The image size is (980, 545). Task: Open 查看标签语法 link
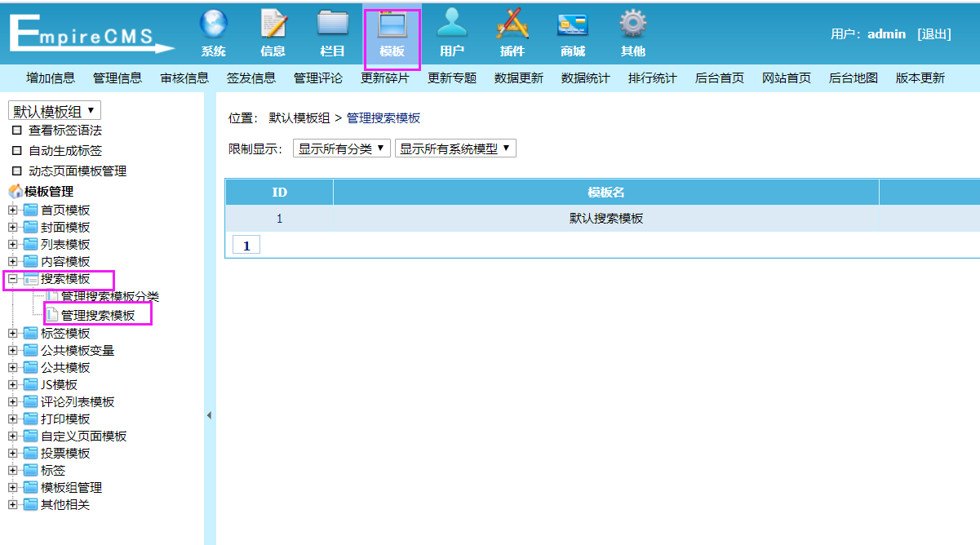click(65, 131)
